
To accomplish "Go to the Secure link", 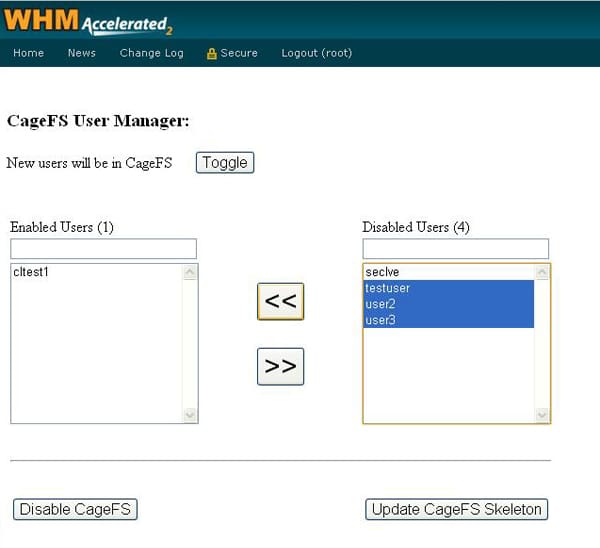I will pos(239,53).
